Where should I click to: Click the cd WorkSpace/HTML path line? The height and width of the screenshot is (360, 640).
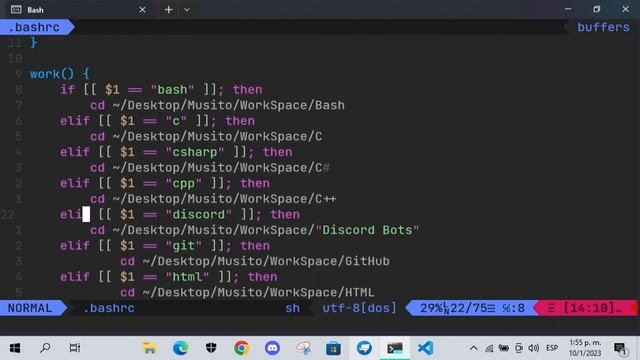[x=247, y=292]
